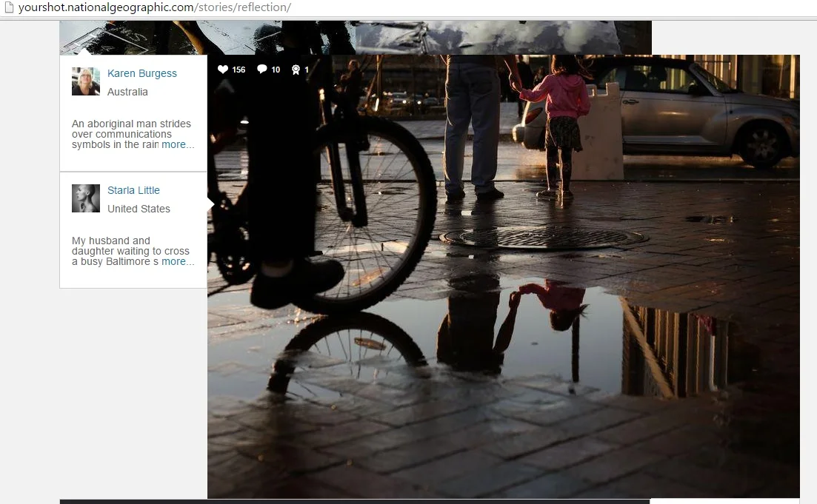Click Karen Burgess's avatar photo
The height and width of the screenshot is (504, 817).
(85, 81)
